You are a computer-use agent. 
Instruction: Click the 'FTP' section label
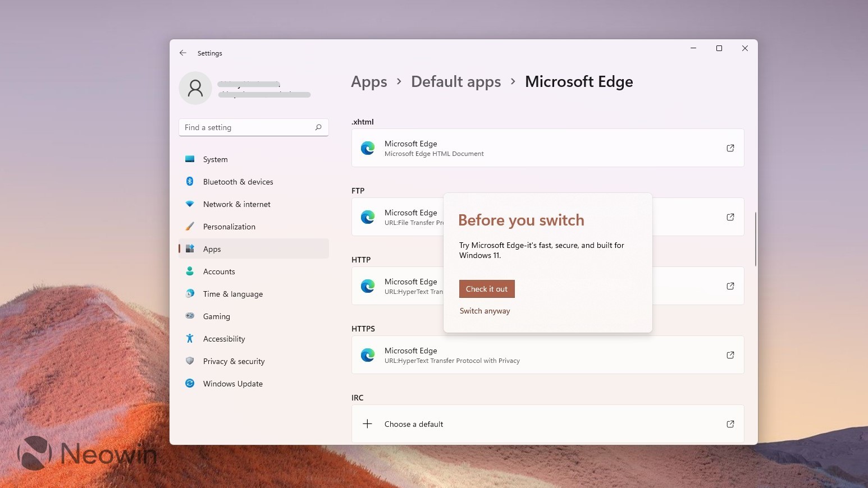pos(358,191)
